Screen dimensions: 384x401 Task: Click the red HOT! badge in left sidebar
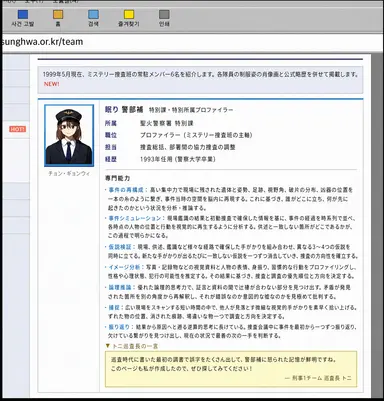17,129
